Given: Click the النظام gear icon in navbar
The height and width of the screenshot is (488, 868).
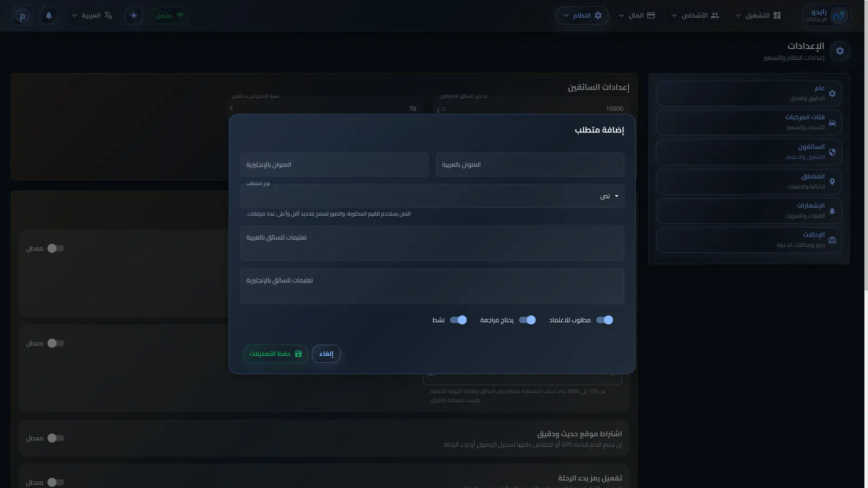Looking at the screenshot, I should pyautogui.click(x=598, y=15).
